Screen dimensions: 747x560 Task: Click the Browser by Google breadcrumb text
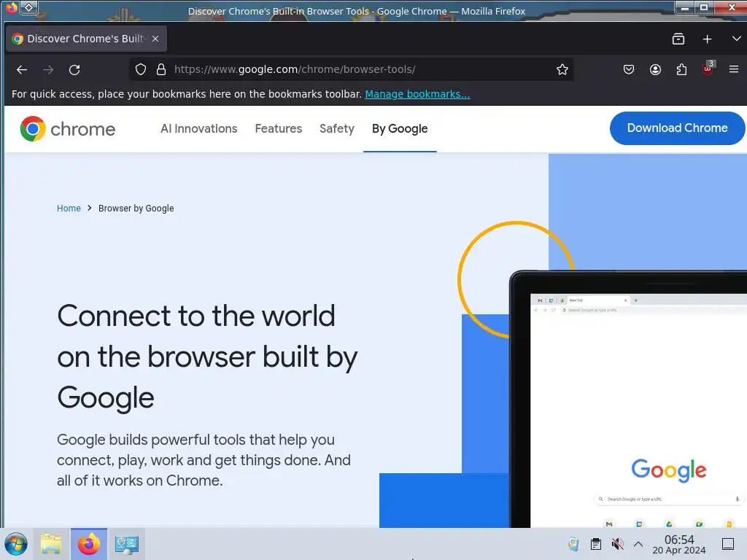coord(136,208)
